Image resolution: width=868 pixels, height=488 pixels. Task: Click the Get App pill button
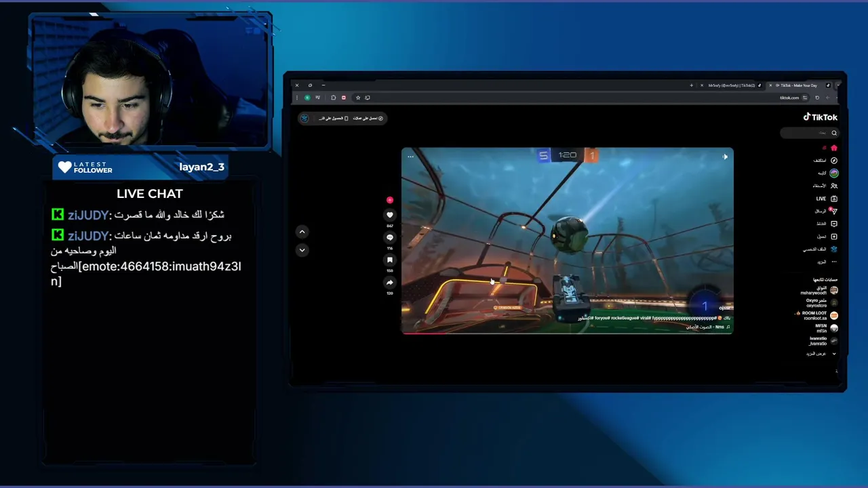(333, 118)
